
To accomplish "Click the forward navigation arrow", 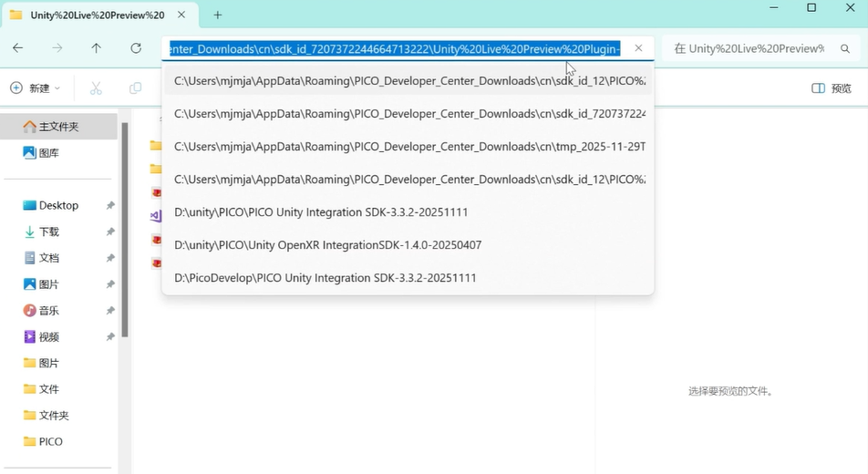I will (x=57, y=48).
